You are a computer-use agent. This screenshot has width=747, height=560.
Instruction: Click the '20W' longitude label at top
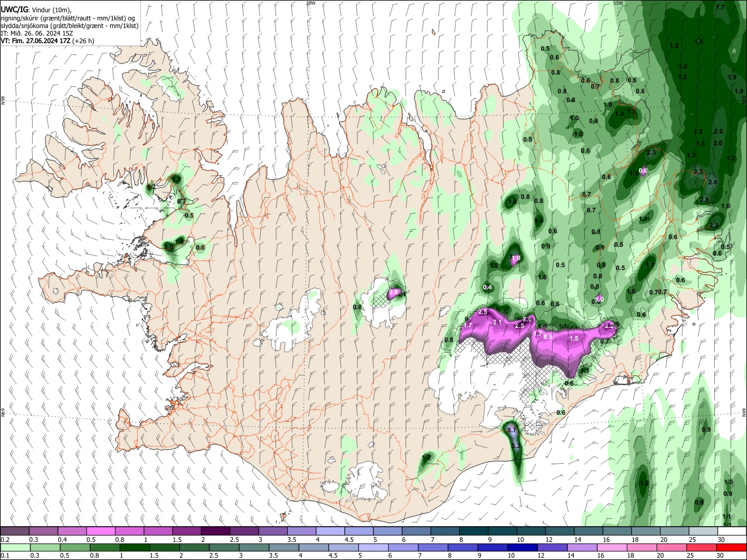tap(310, 3)
